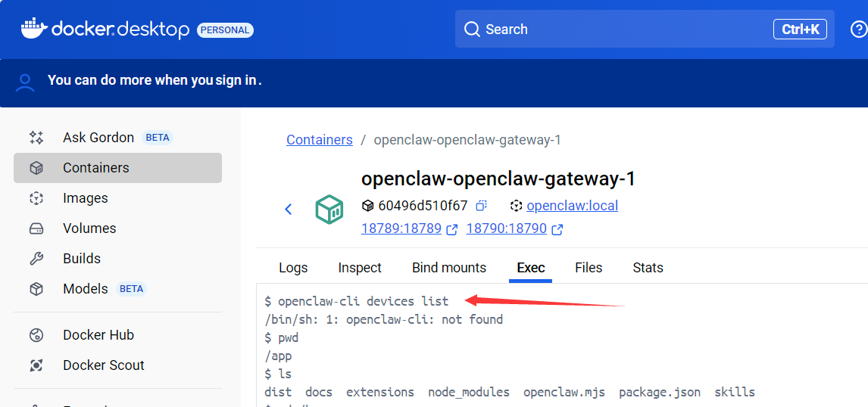Go back with the left chevron arrow
868x407 pixels.
tap(288, 209)
